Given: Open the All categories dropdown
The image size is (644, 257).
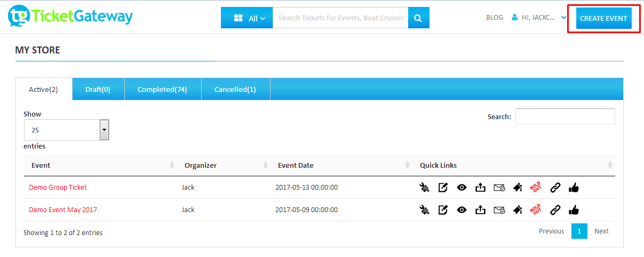Looking at the screenshot, I should coord(247,18).
